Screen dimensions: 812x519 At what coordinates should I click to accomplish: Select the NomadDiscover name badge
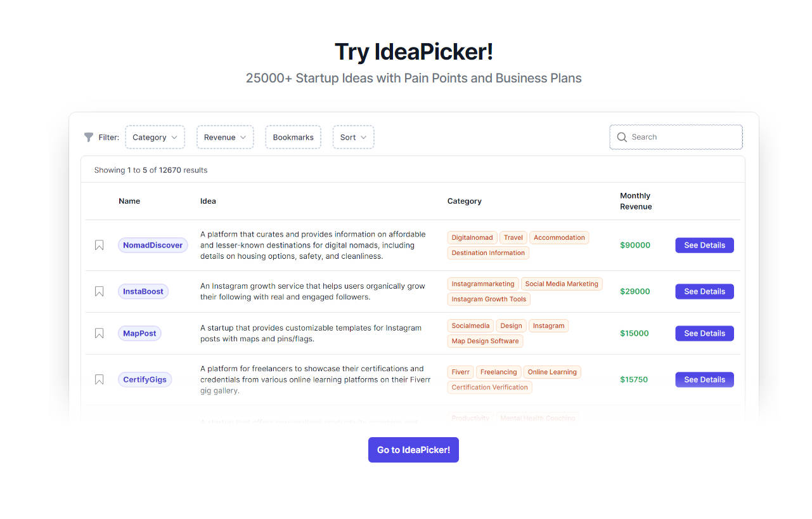coord(153,245)
